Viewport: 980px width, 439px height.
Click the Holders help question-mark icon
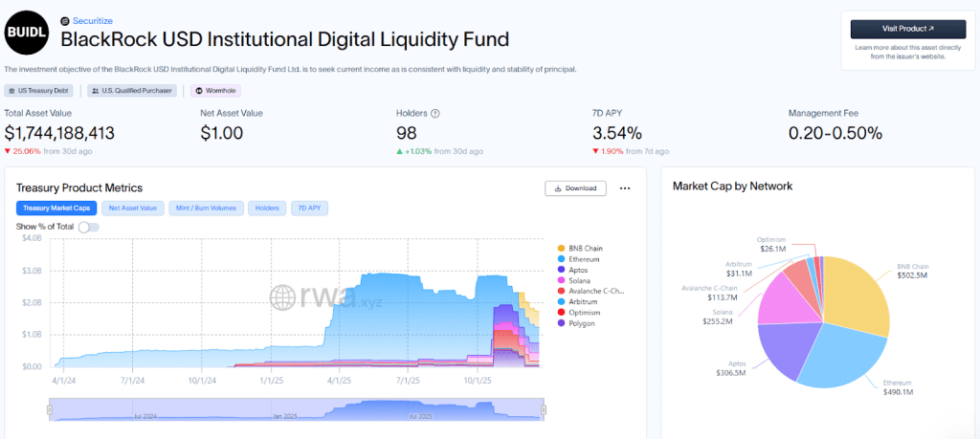[435, 114]
